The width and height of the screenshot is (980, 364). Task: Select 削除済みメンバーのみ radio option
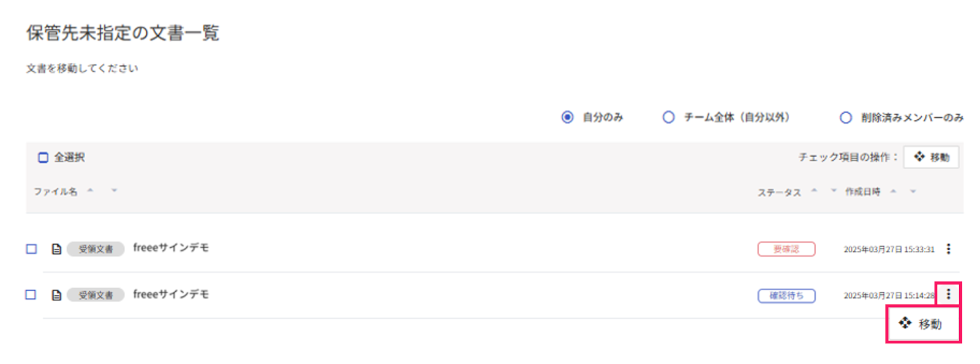click(x=846, y=117)
